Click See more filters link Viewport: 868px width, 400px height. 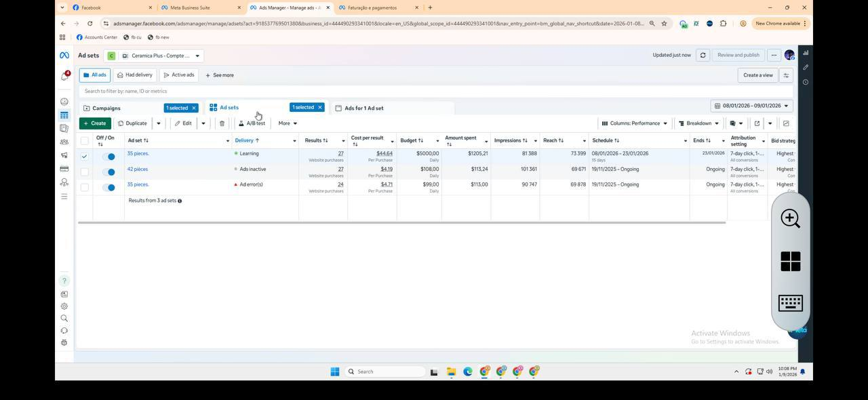(220, 75)
